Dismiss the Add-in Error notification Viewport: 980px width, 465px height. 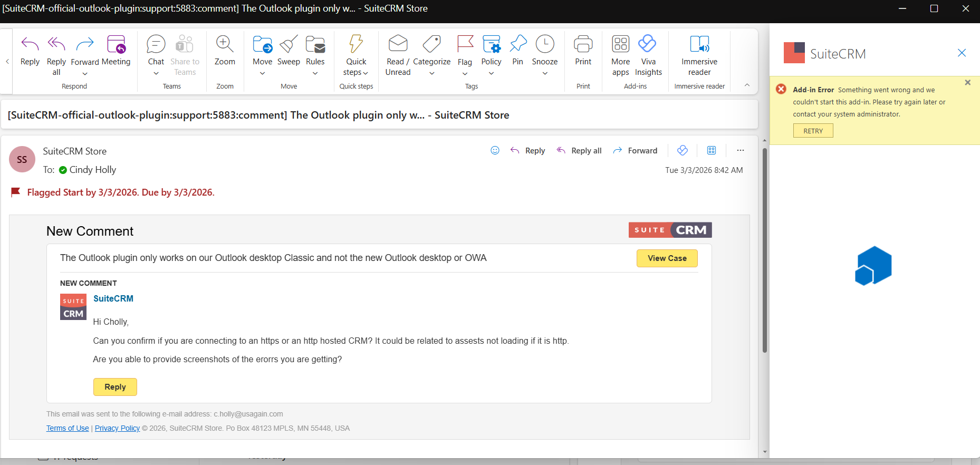pyautogui.click(x=967, y=83)
